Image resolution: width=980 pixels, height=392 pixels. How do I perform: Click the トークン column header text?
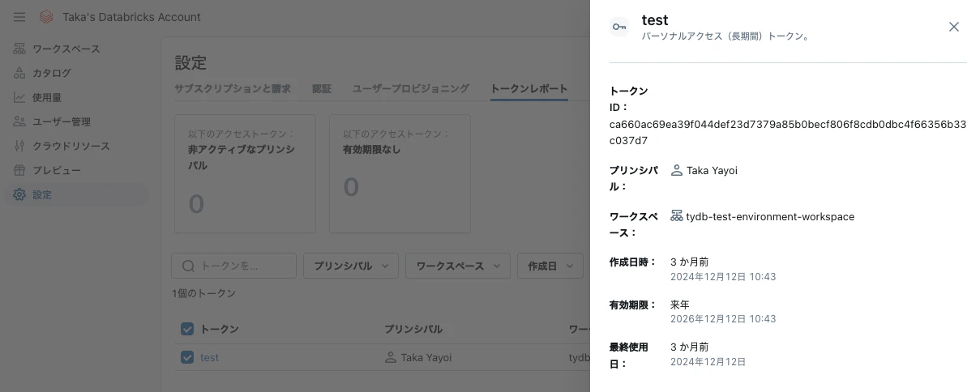click(x=220, y=329)
